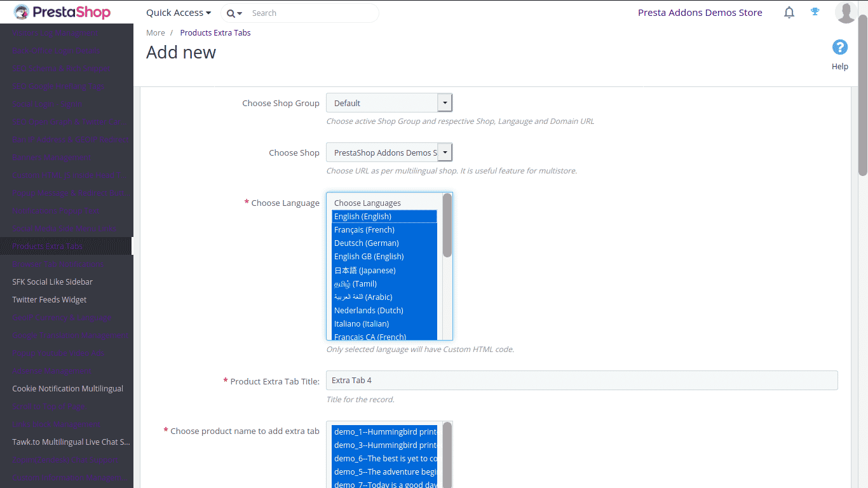The height and width of the screenshot is (488, 868).
Task: Pick Nederlands (Dutch) from the languages
Action: coord(369,311)
